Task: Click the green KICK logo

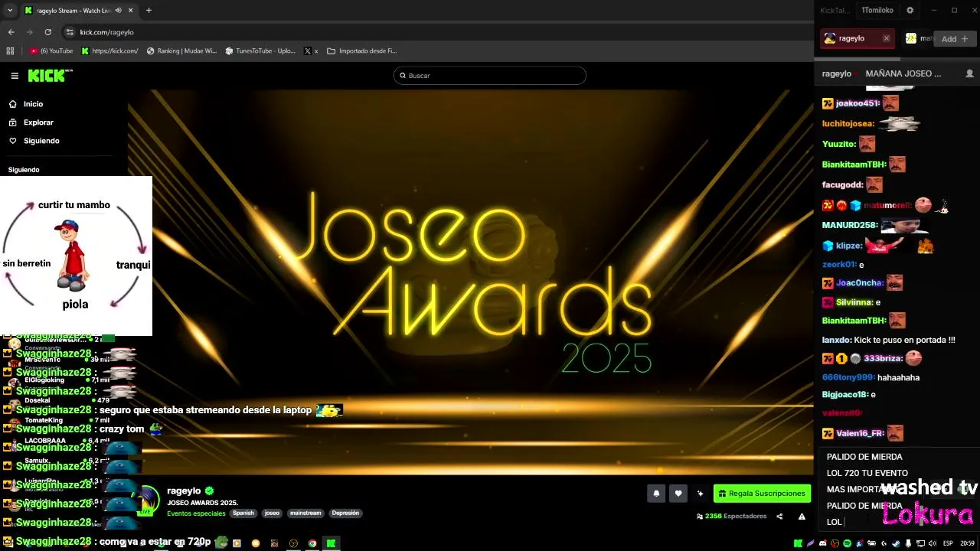Action: click(50, 76)
